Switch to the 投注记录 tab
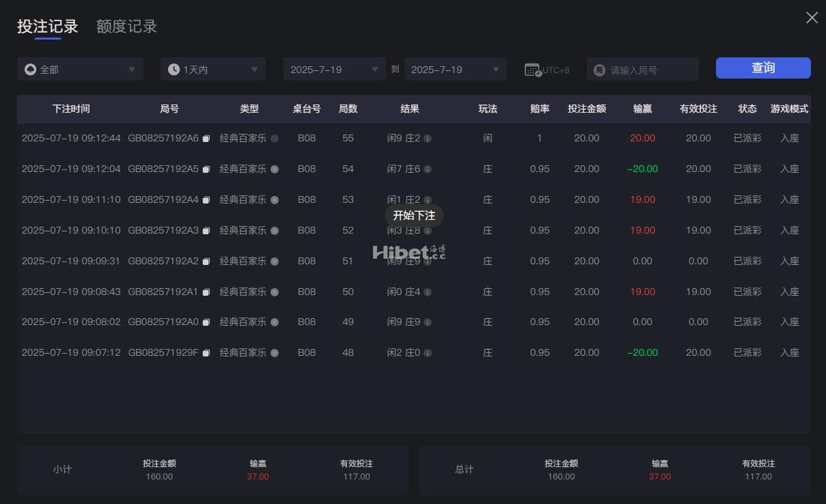 coord(48,27)
